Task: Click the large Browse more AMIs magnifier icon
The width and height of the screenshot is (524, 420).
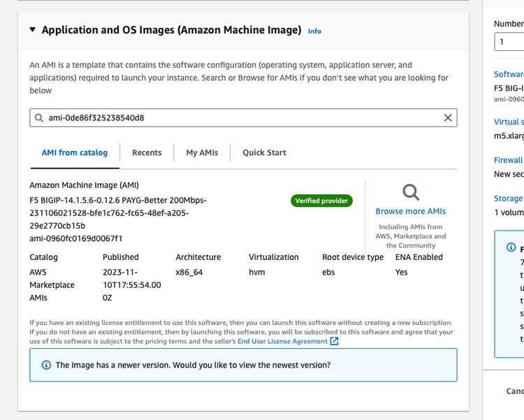Action: coord(411,192)
